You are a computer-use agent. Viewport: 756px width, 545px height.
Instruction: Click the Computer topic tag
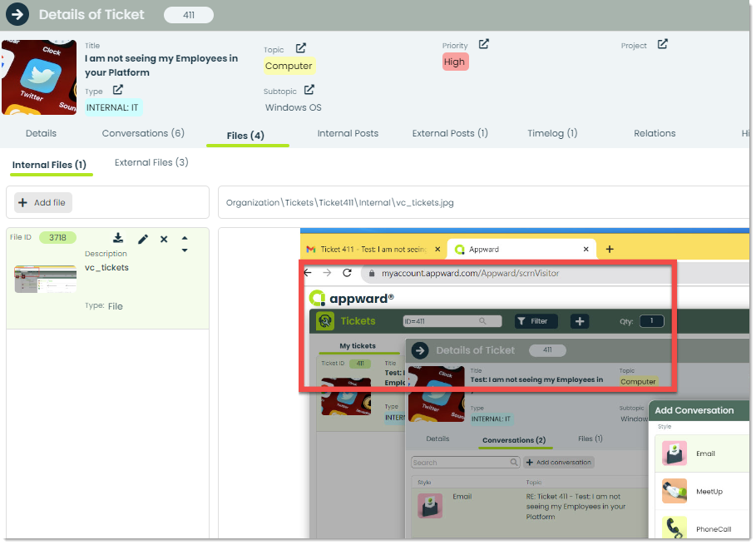tap(289, 66)
